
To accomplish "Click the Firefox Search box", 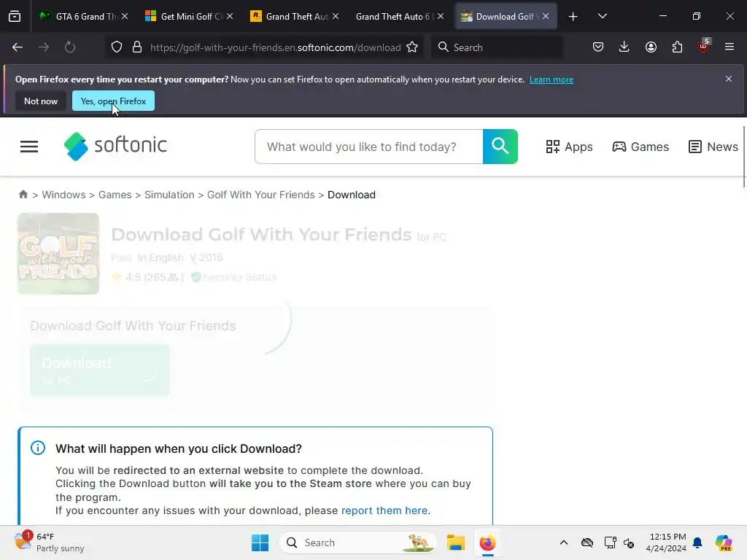I will click(498, 47).
